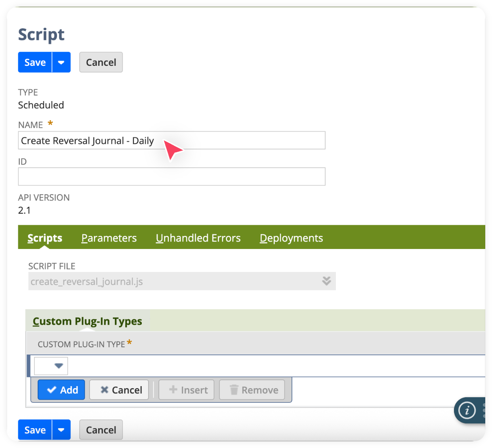Save the scheduled script record
This screenshot has height=448, width=492.
tap(34, 62)
